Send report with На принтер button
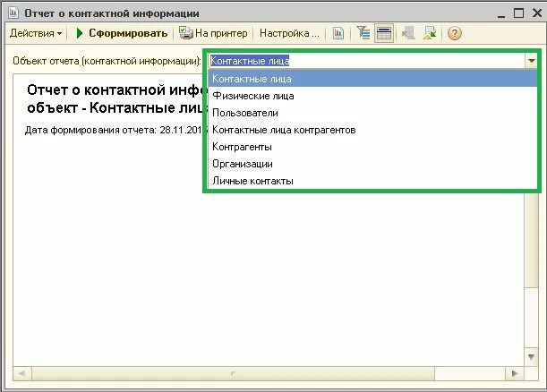The image size is (547, 392). [x=213, y=33]
